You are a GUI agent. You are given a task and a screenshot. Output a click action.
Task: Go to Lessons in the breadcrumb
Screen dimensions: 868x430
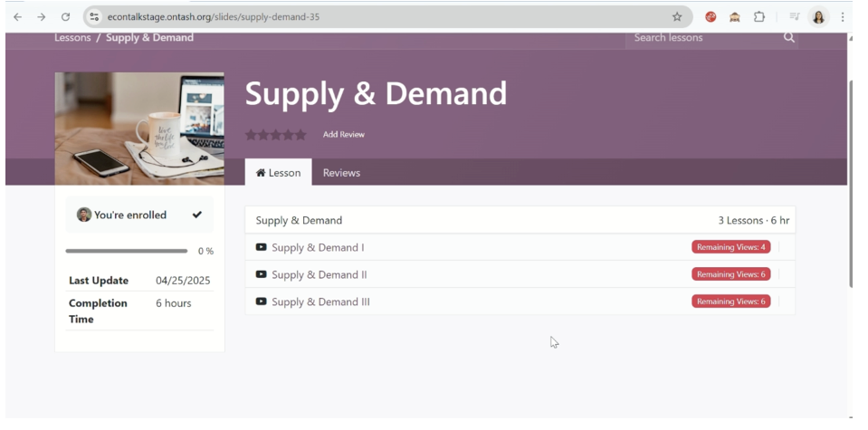(x=72, y=38)
